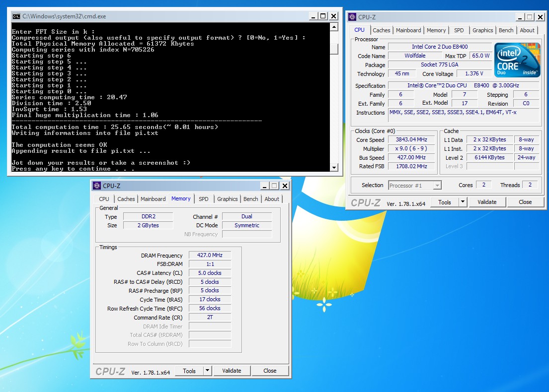The height and width of the screenshot is (392, 549).
Task: Click the Multiplier value x 9.0
Action: 411,148
